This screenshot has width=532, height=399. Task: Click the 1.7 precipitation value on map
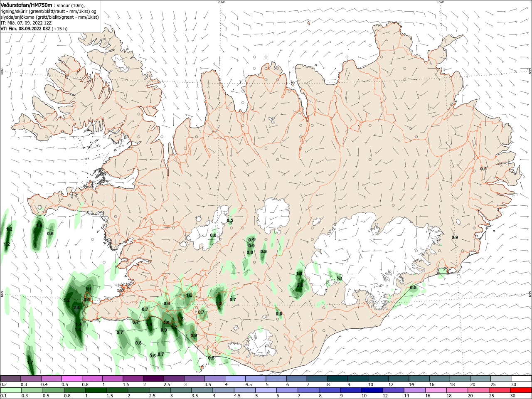(30, 362)
